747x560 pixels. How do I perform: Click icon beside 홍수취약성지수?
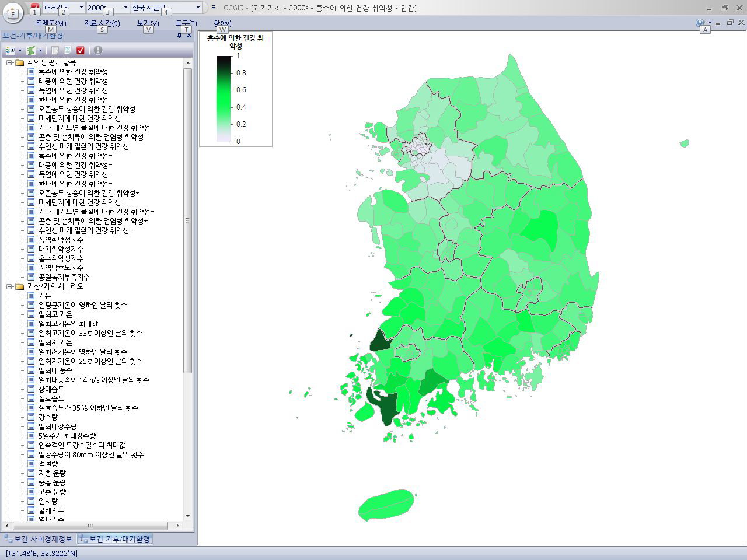[31, 258]
